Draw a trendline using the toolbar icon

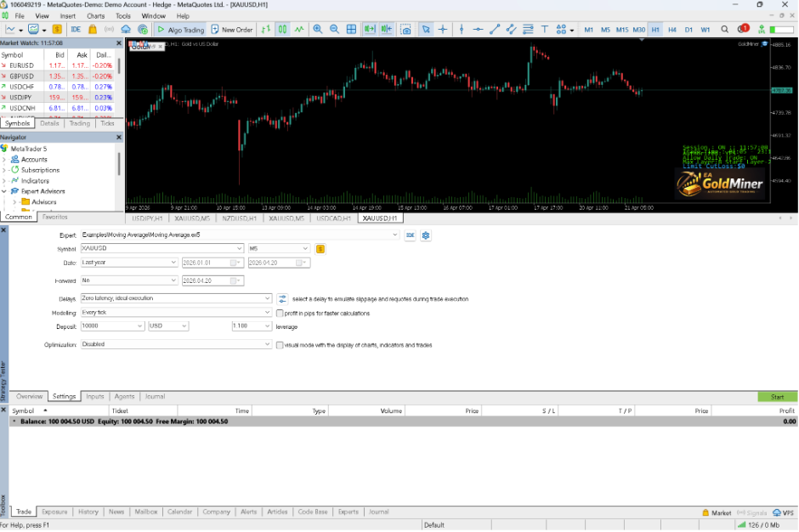click(x=495, y=30)
